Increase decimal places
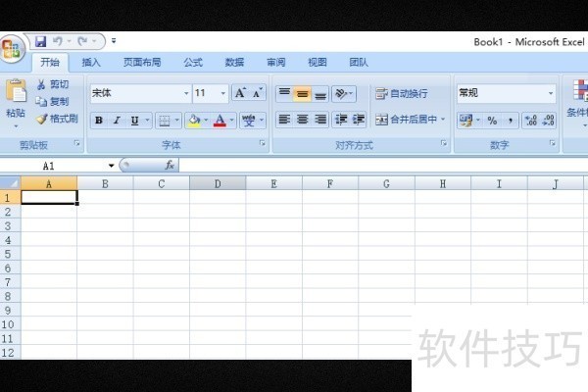 click(531, 121)
